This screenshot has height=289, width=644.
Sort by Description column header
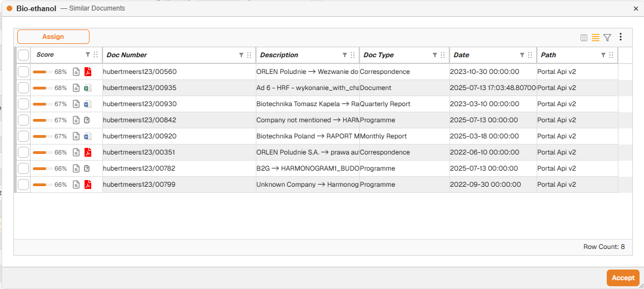(x=279, y=55)
